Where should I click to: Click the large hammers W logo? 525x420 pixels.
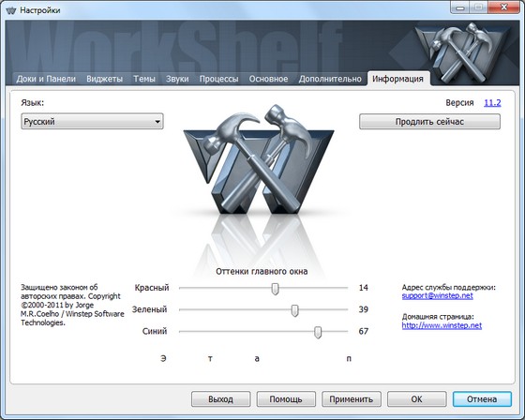pyautogui.click(x=259, y=160)
